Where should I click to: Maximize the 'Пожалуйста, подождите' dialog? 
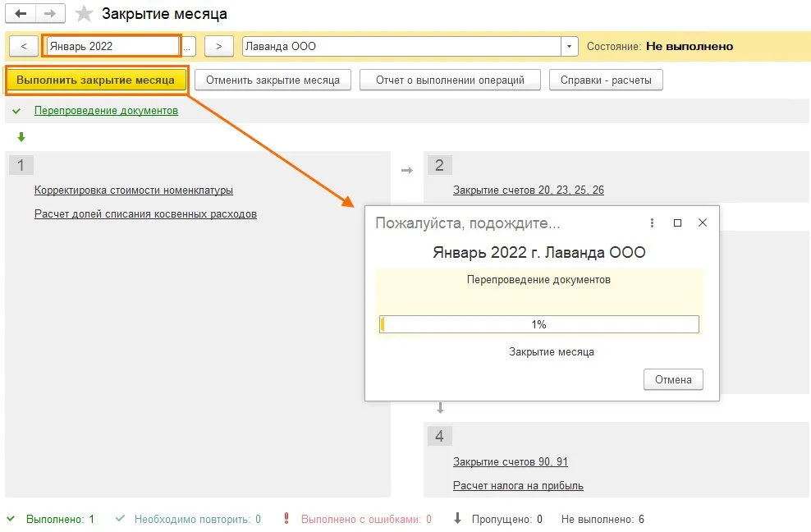point(677,222)
